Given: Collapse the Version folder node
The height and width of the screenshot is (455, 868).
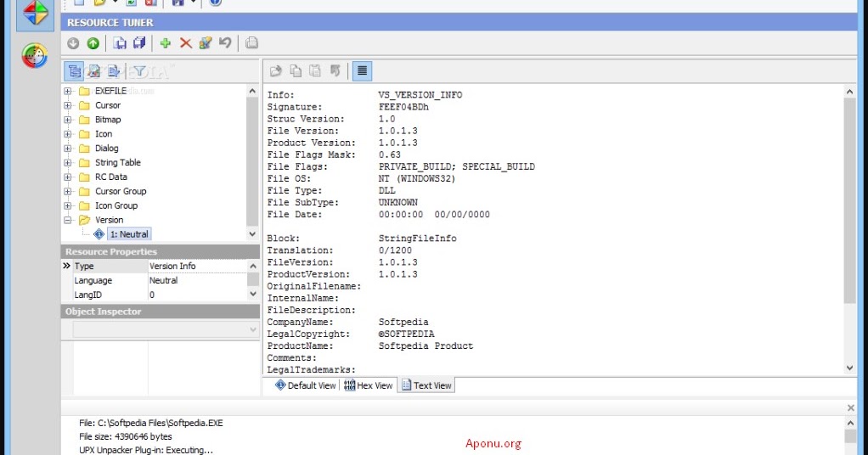Looking at the screenshot, I should 68,220.
